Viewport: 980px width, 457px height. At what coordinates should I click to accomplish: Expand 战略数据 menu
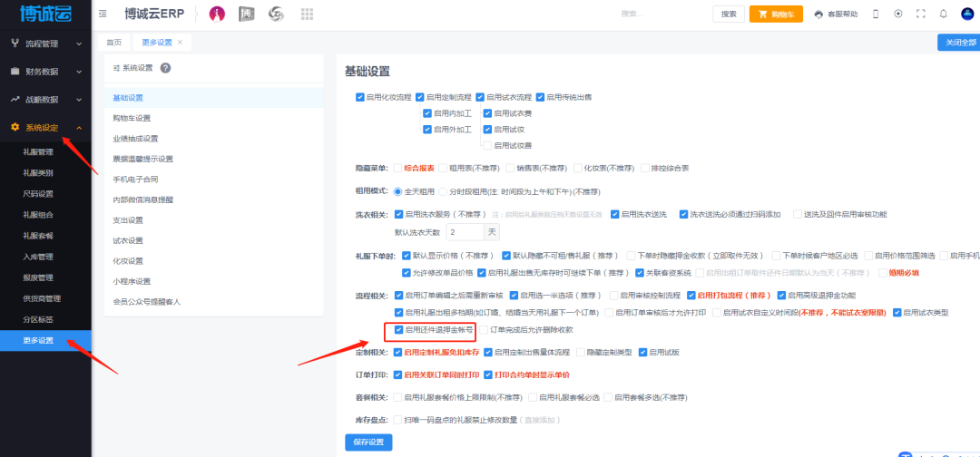tap(45, 100)
